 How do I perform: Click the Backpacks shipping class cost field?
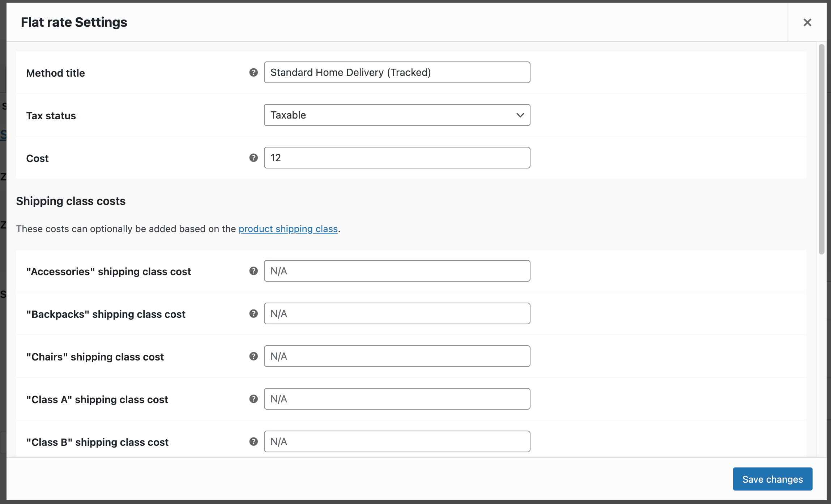pos(397,313)
